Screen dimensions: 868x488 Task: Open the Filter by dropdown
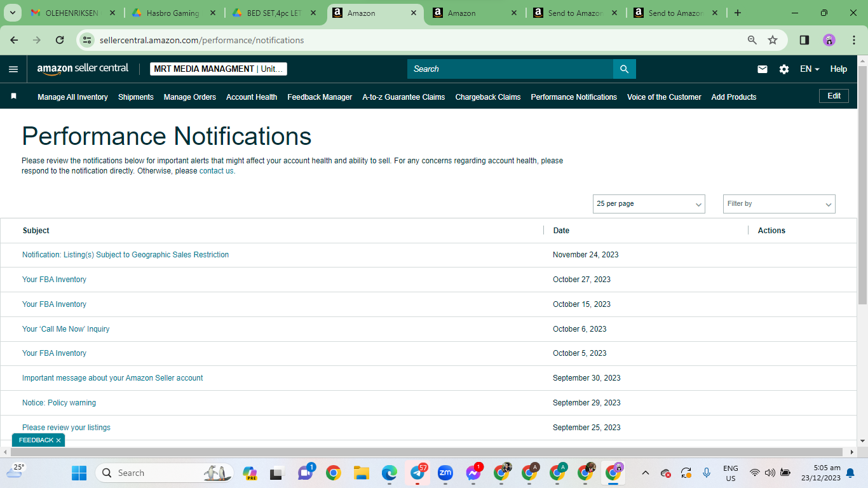[x=779, y=204]
